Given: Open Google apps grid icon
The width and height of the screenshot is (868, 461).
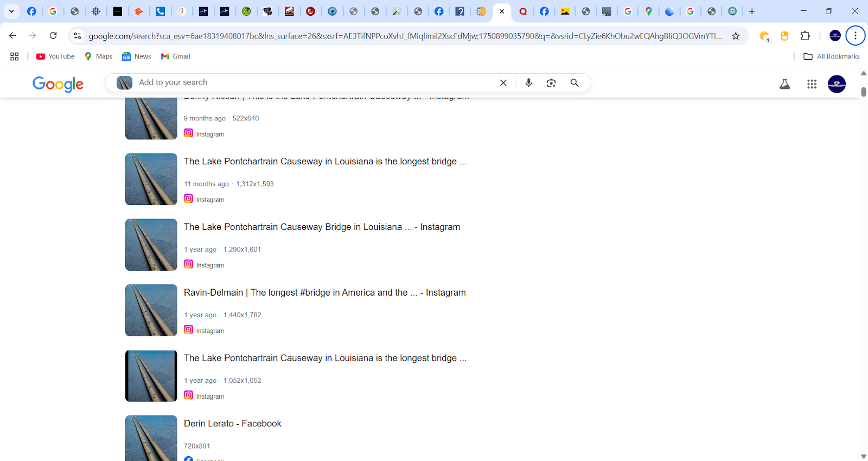Looking at the screenshot, I should (812, 84).
